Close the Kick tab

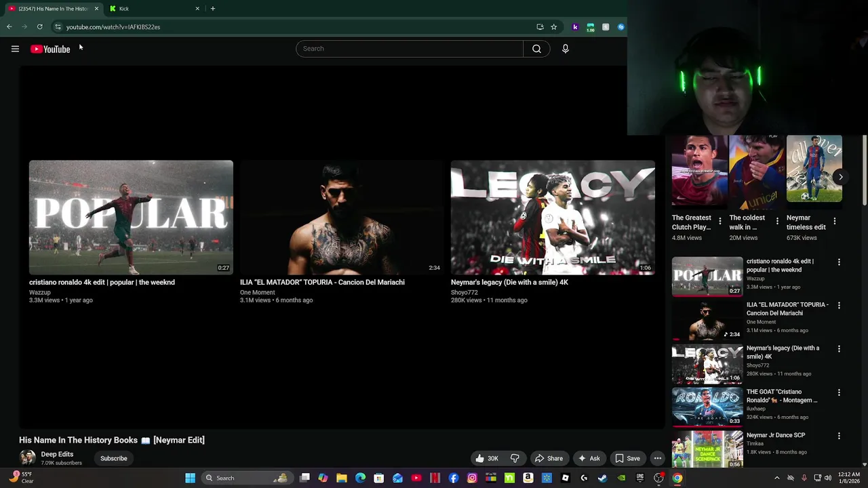(x=197, y=9)
